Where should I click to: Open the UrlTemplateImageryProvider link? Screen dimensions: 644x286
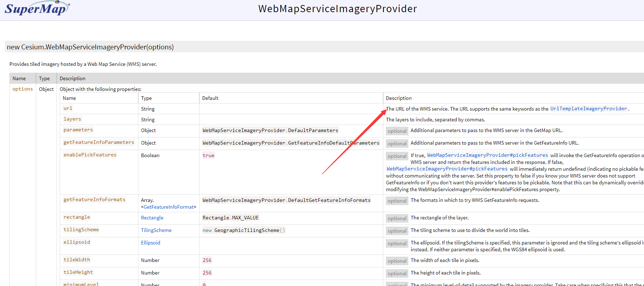(x=589, y=109)
